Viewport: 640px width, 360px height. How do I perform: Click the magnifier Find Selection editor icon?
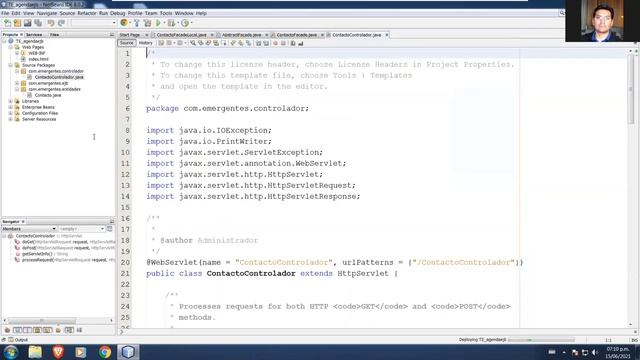193,43
